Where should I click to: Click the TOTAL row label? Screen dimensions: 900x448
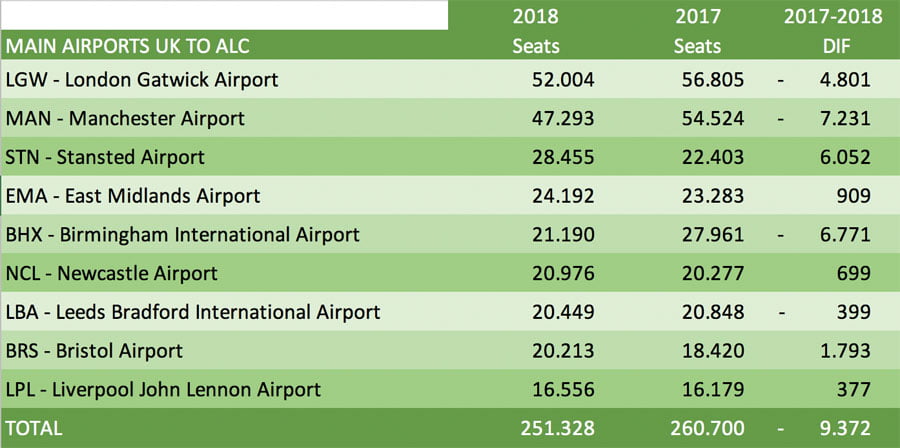point(34,428)
